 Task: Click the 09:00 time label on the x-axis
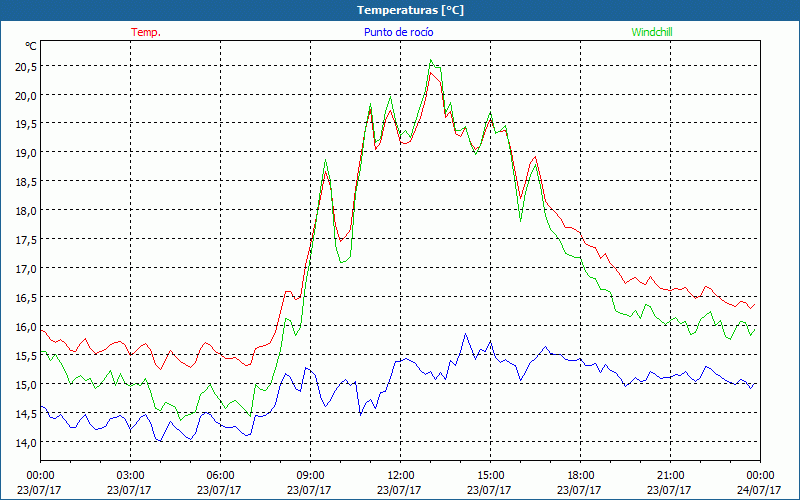coord(310,476)
